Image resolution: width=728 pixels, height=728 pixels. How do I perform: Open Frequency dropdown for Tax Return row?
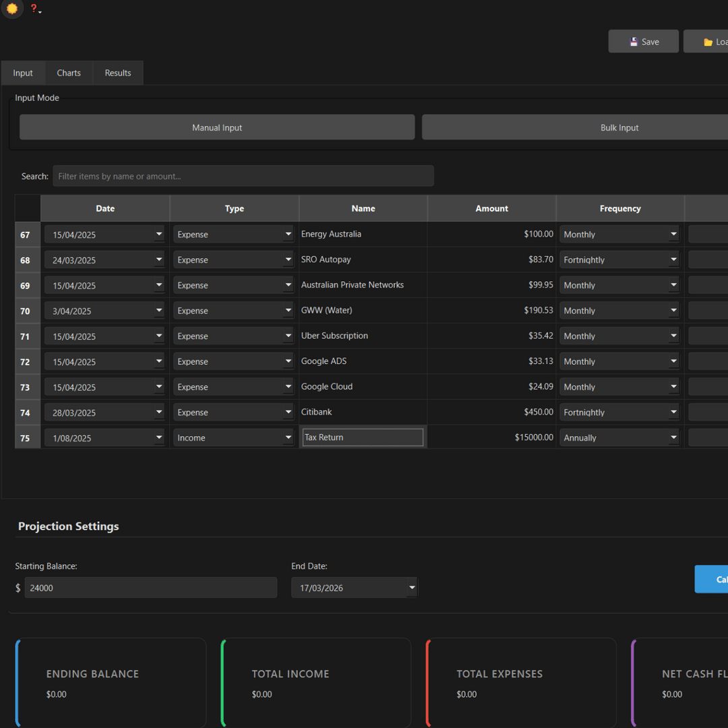click(x=673, y=438)
